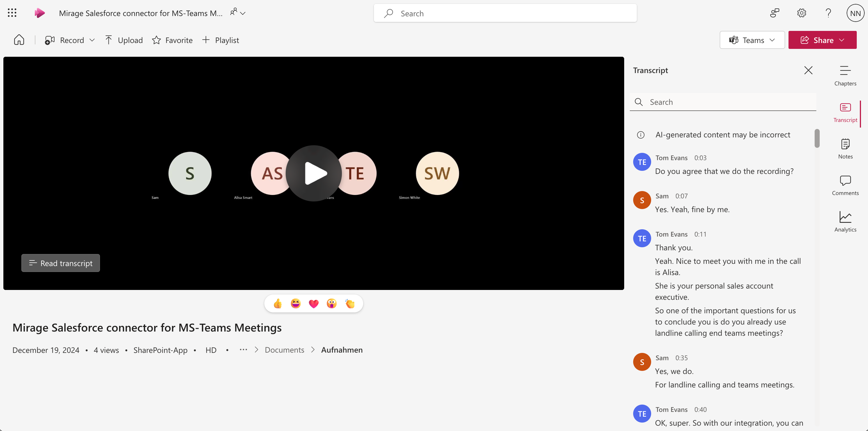The width and height of the screenshot is (868, 431).
Task: Click the HD quality label
Action: [x=211, y=350]
